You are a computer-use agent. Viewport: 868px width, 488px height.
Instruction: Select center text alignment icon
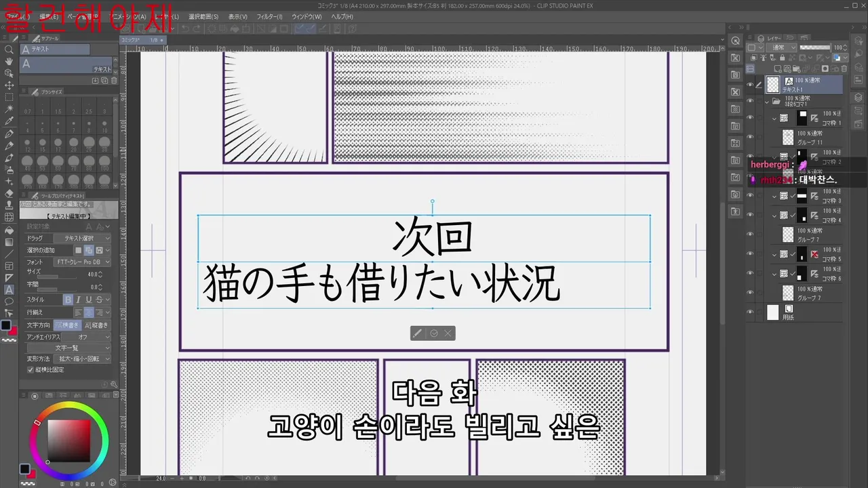[x=89, y=312]
